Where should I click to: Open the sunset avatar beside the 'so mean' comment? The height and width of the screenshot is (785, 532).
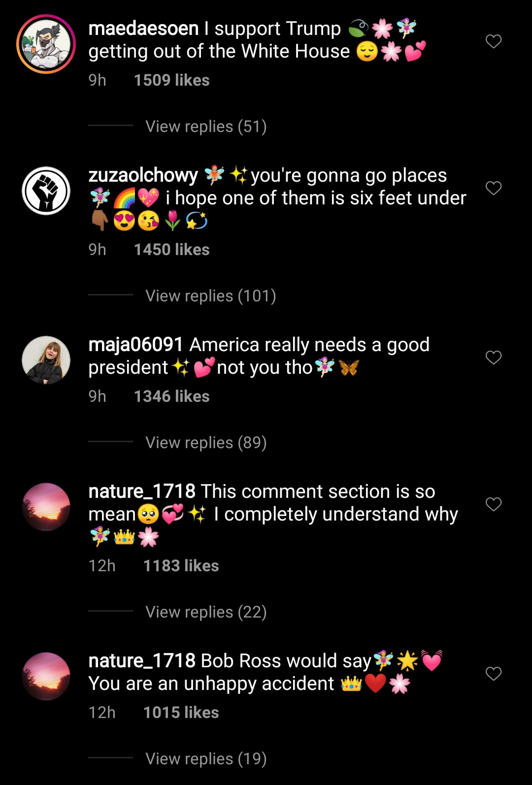(x=46, y=507)
